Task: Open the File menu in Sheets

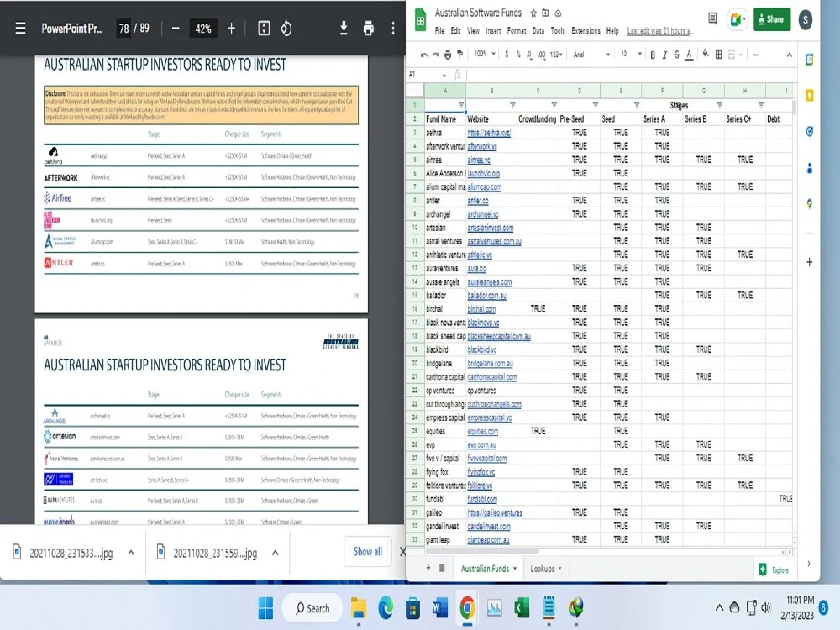Action: [x=439, y=31]
